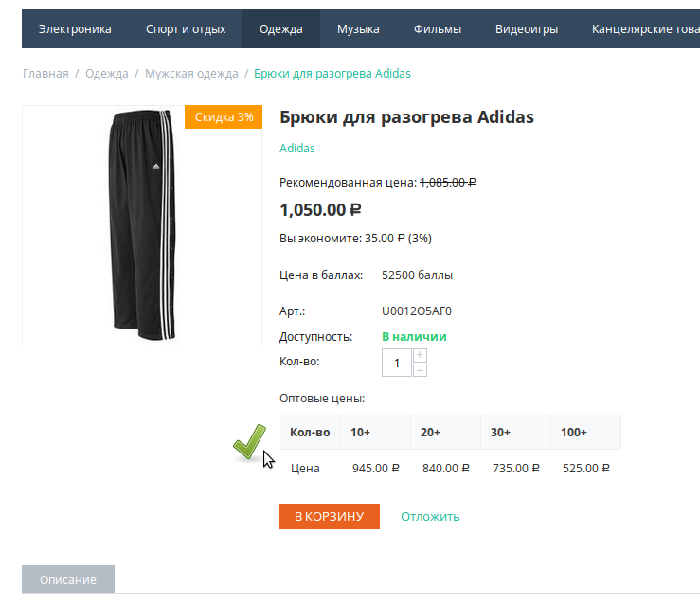Click the Одежда breadcrumb link
The image size is (700, 604).
[106, 73]
